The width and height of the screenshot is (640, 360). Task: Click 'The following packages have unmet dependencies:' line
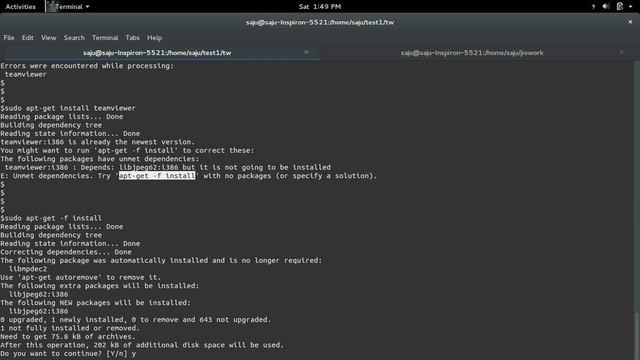coord(100,159)
